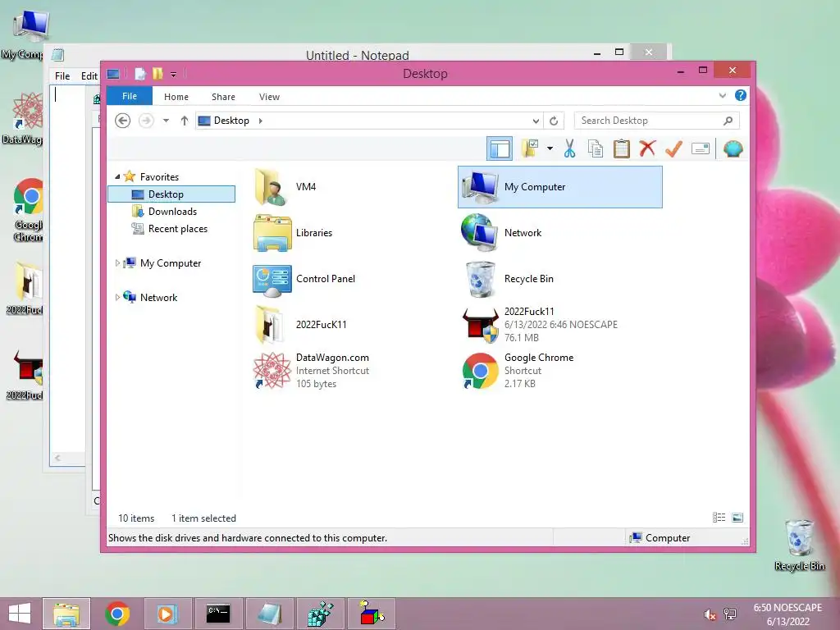Screen dimensions: 840x630
Task: Go forward with the forward arrow
Action: coord(146,121)
